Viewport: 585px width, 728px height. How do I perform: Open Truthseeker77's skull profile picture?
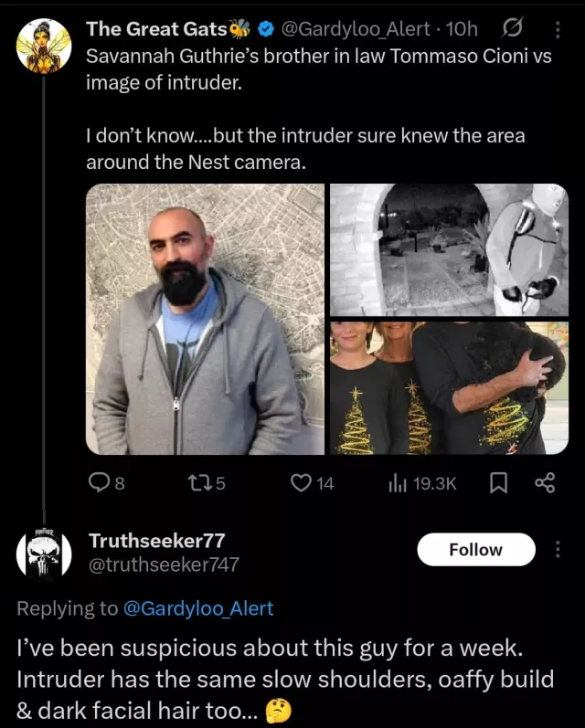click(x=44, y=554)
